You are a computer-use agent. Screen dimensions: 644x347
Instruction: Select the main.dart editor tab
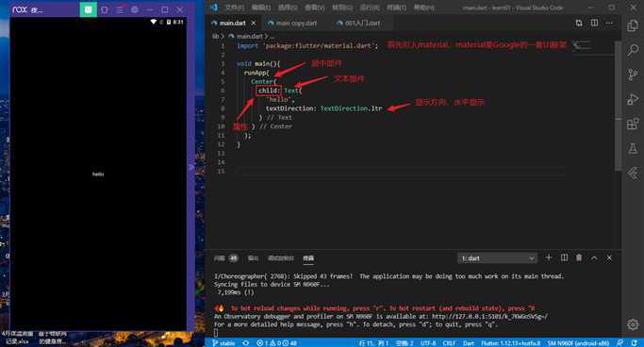pyautogui.click(x=232, y=23)
